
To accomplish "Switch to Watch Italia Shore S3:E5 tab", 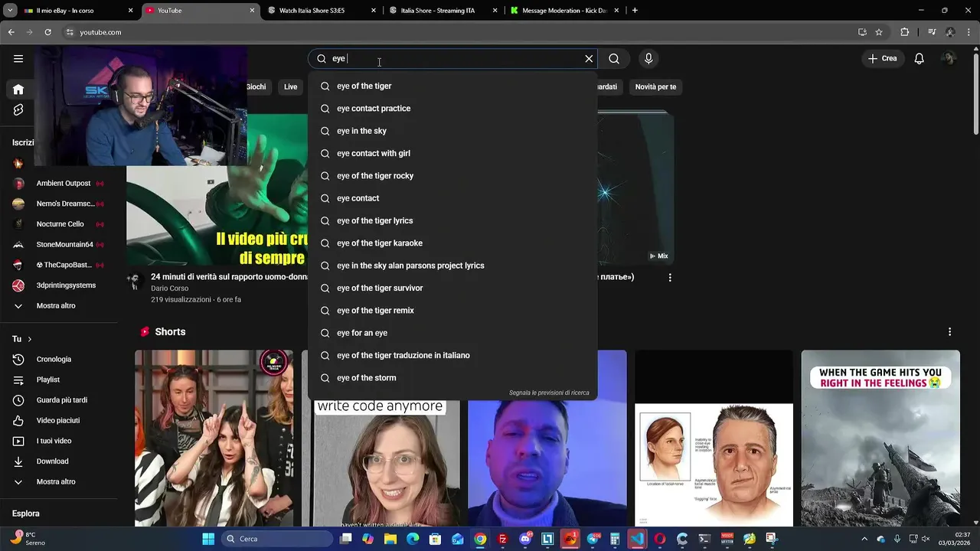I will (x=322, y=11).
